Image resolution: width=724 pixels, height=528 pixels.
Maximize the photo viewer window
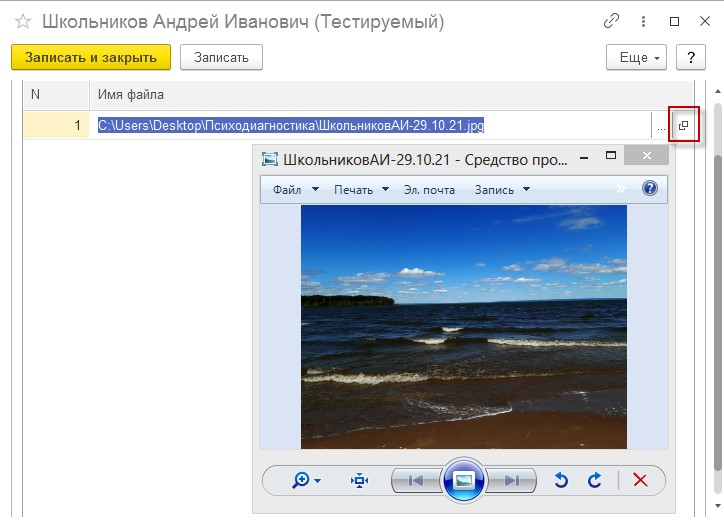[x=611, y=156]
